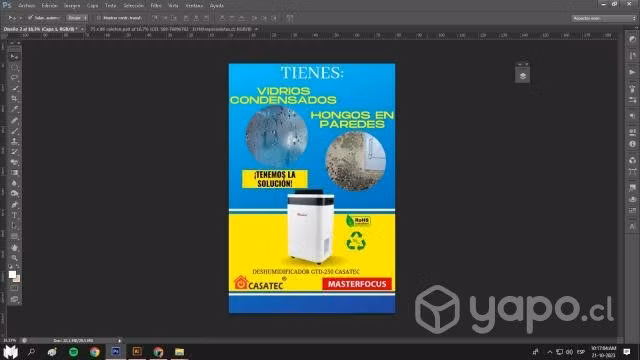Open the Capa menu
The width and height of the screenshot is (640, 360).
pos(93,6)
